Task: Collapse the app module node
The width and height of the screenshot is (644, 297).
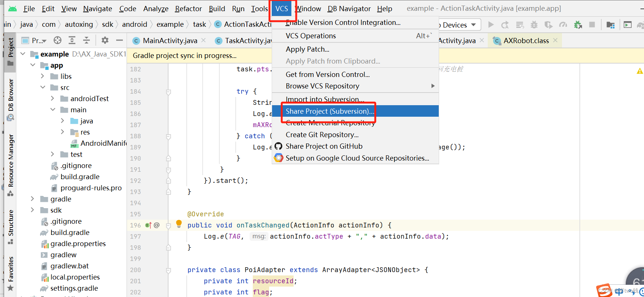Action: coord(33,65)
